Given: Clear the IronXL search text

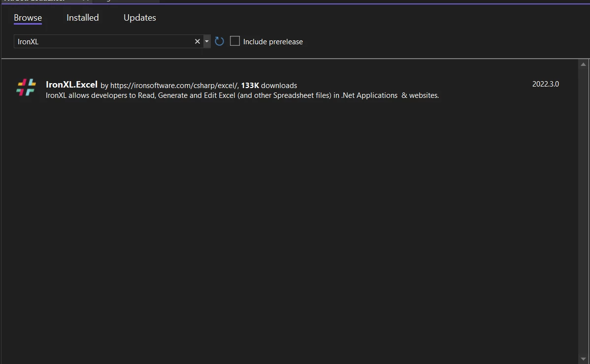Looking at the screenshot, I should click(x=197, y=41).
